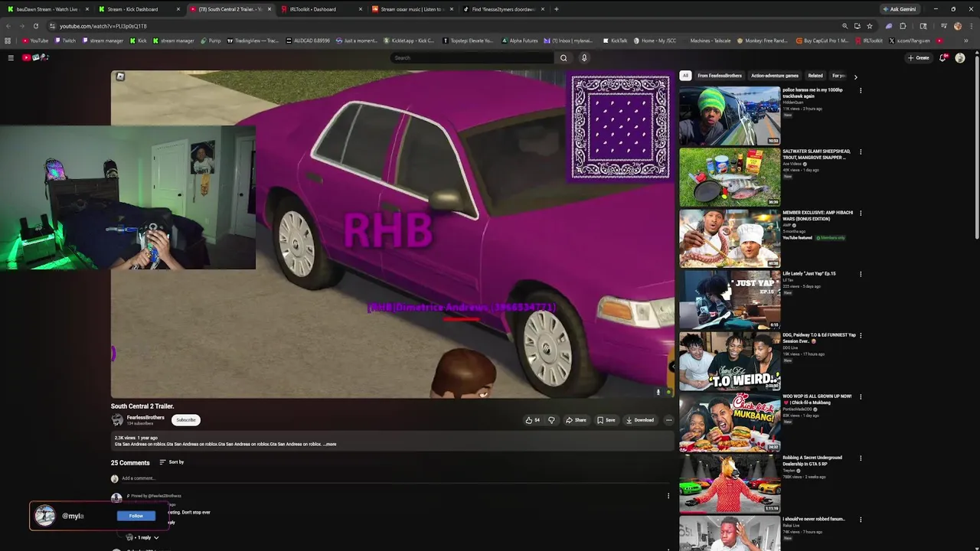Screen dimensions: 980x551
Task: Expand video description with ...more
Action: (x=330, y=444)
